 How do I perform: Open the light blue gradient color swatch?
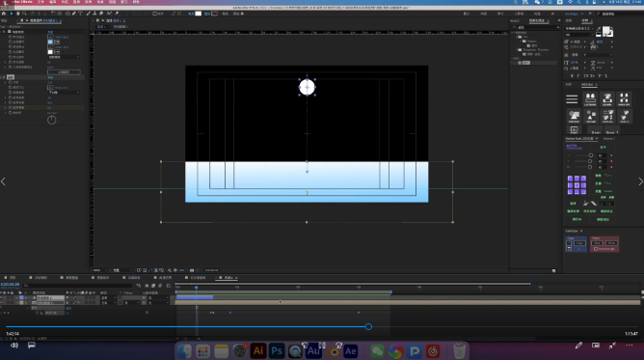click(50, 42)
